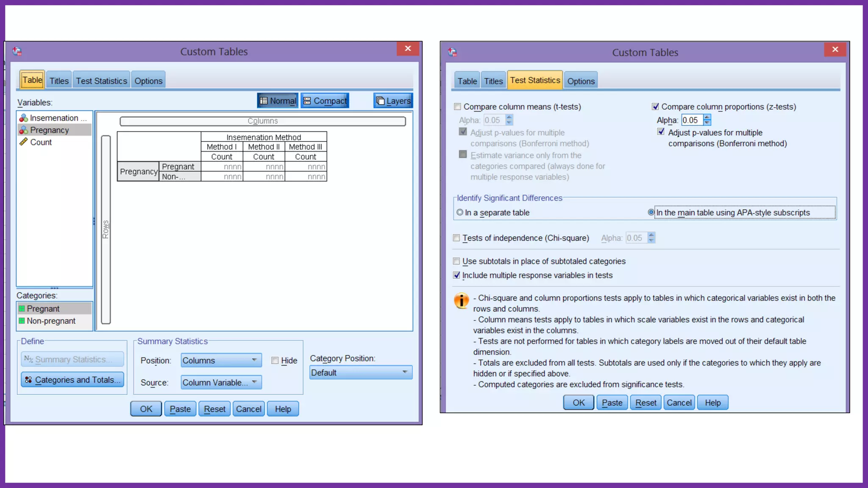Screen dimensions: 868x488
Task: Expand the Source Column Variable dropdown
Action: [x=221, y=382]
